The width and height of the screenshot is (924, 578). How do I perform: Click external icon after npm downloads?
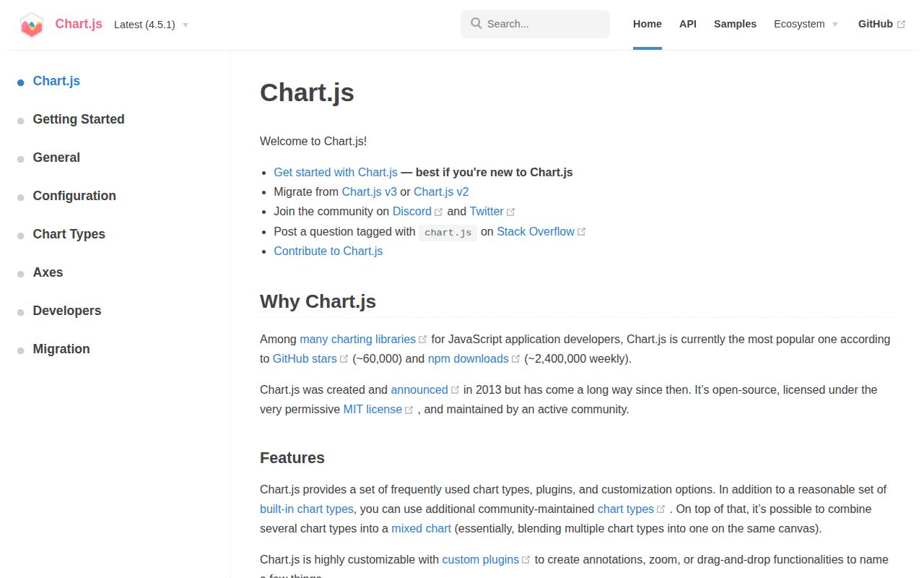coord(516,359)
